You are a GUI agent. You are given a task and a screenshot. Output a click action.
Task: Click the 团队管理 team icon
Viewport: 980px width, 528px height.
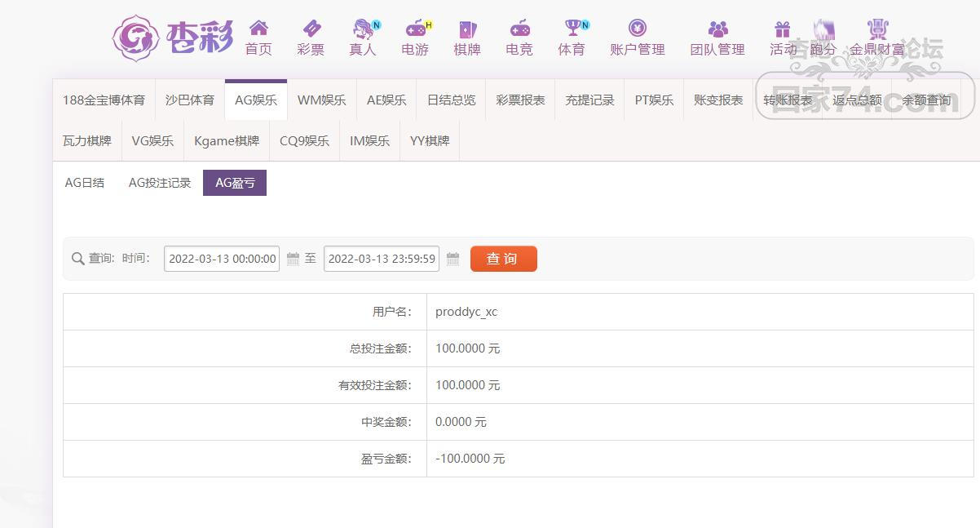[717, 29]
